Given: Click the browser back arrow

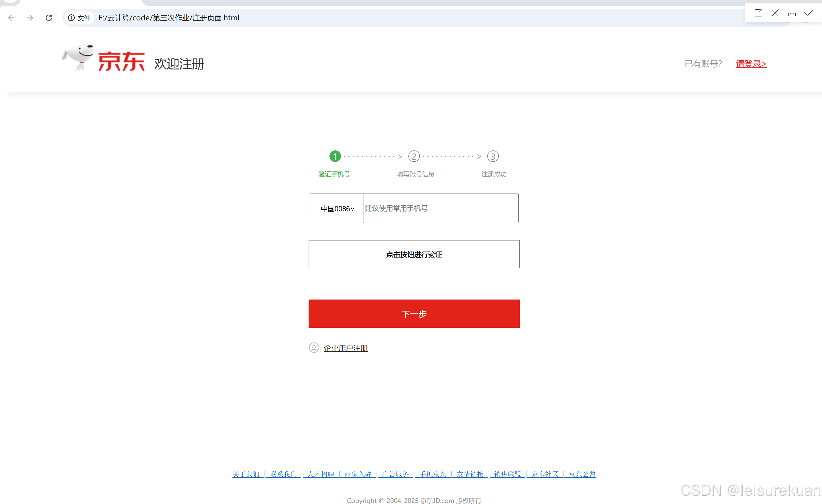Looking at the screenshot, I should pos(11,18).
